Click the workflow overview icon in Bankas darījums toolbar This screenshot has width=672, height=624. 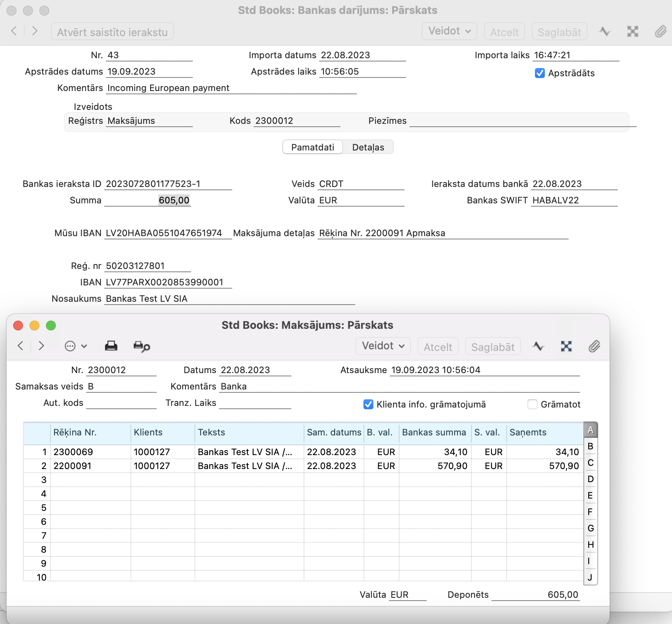(x=633, y=32)
